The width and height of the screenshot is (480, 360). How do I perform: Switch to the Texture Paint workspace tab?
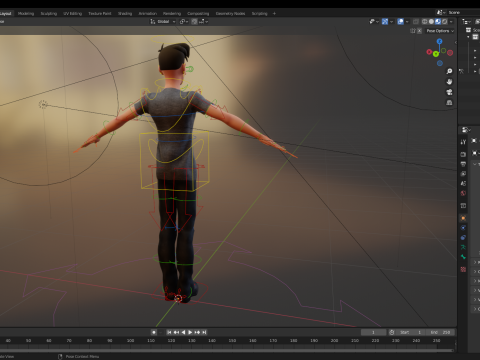point(100,13)
